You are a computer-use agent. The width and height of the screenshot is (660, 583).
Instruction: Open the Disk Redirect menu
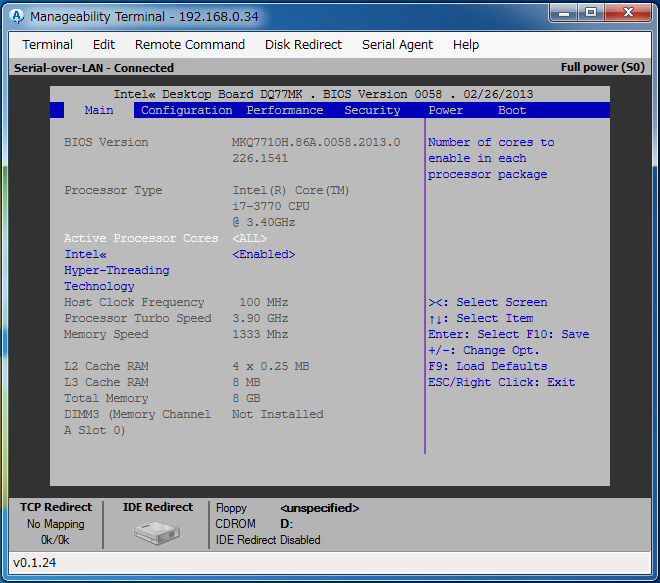[x=303, y=45]
